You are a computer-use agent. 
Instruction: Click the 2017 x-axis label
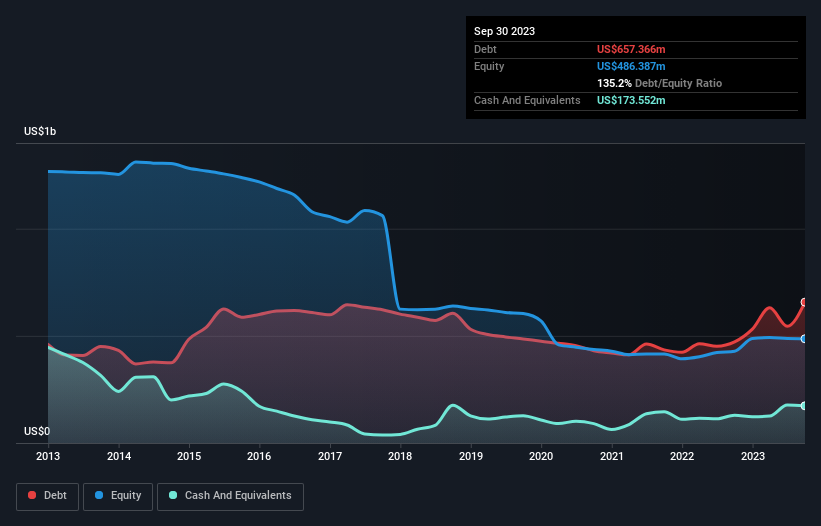click(330, 456)
